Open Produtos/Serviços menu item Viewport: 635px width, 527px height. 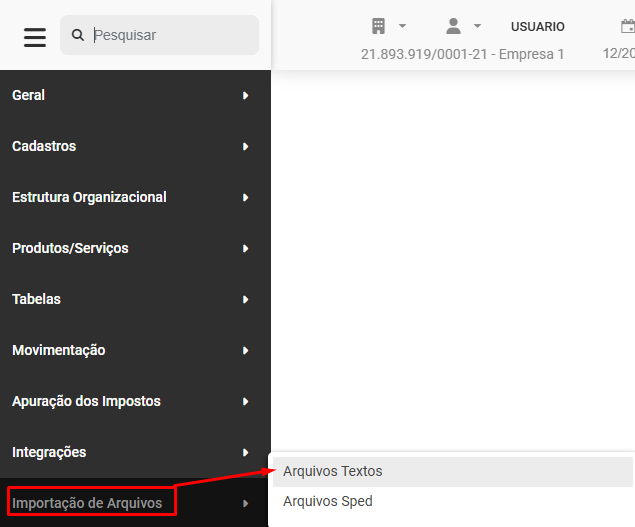tap(70, 248)
